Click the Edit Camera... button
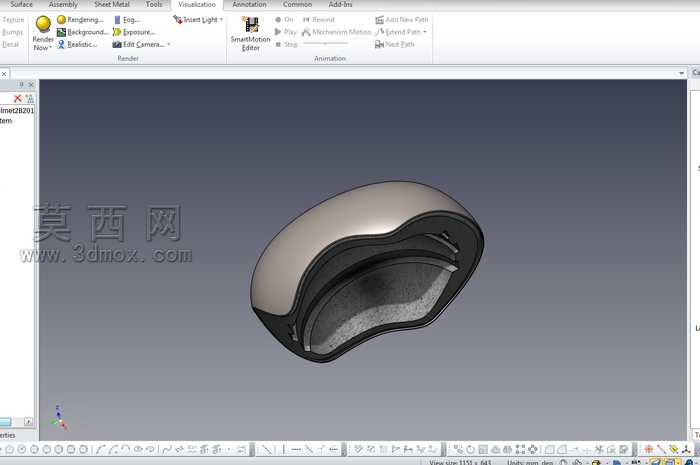 coord(138,44)
